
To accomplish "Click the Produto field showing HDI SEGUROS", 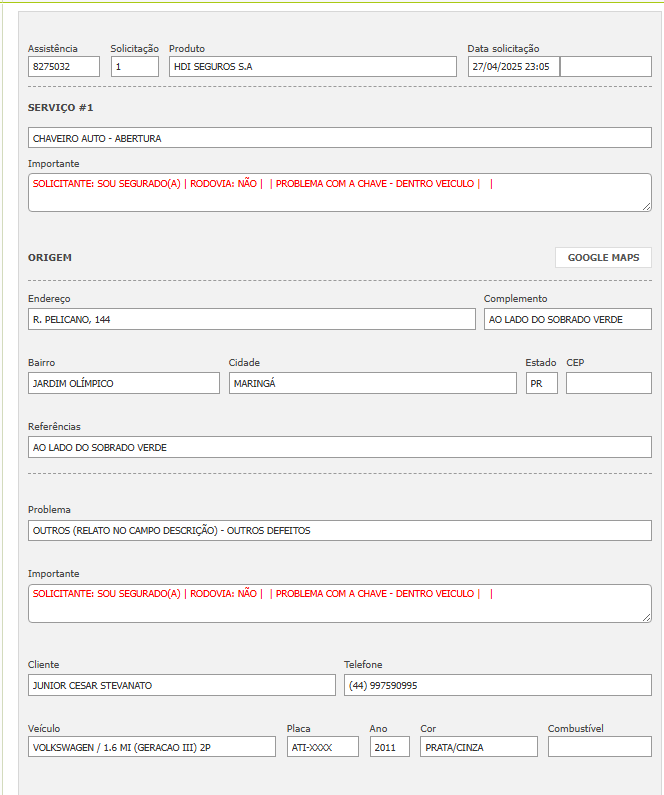I will tap(312, 67).
